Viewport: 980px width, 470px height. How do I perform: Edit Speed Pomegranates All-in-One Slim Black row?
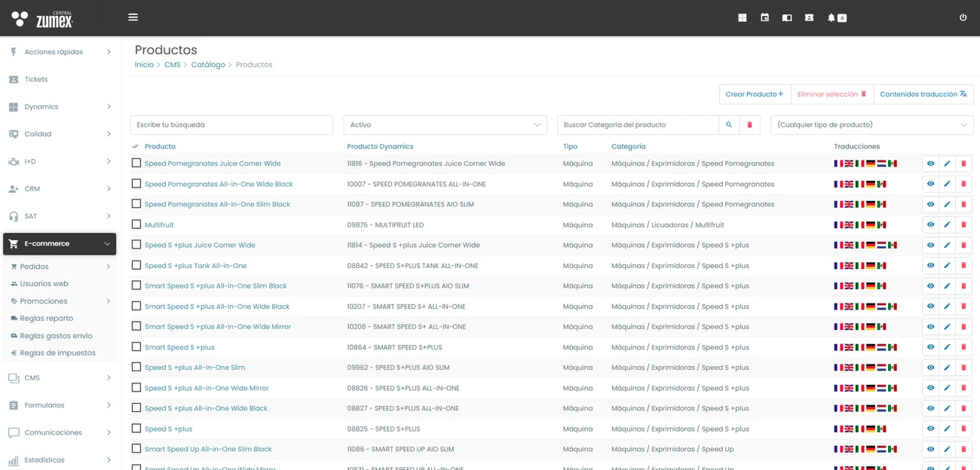[947, 204]
